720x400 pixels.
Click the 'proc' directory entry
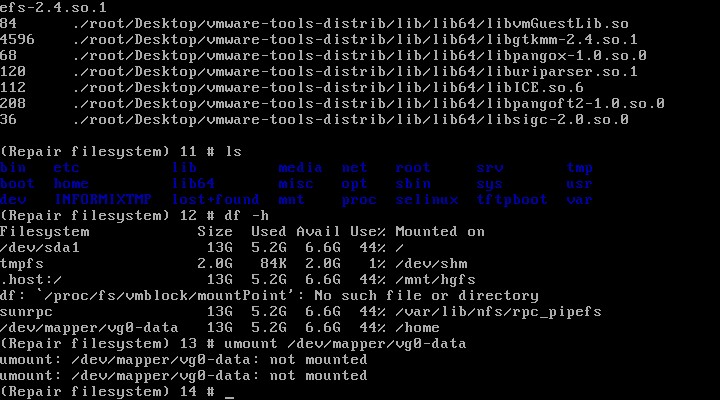click(x=359, y=199)
